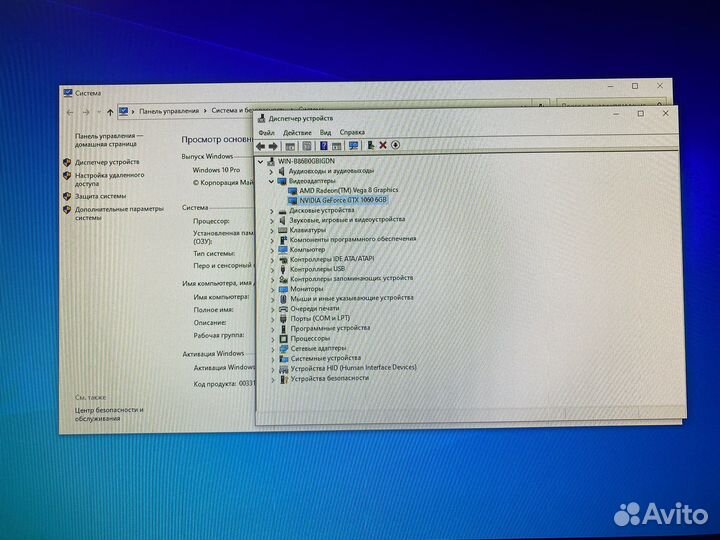Click the Forward arrow in System window

(x=86, y=112)
